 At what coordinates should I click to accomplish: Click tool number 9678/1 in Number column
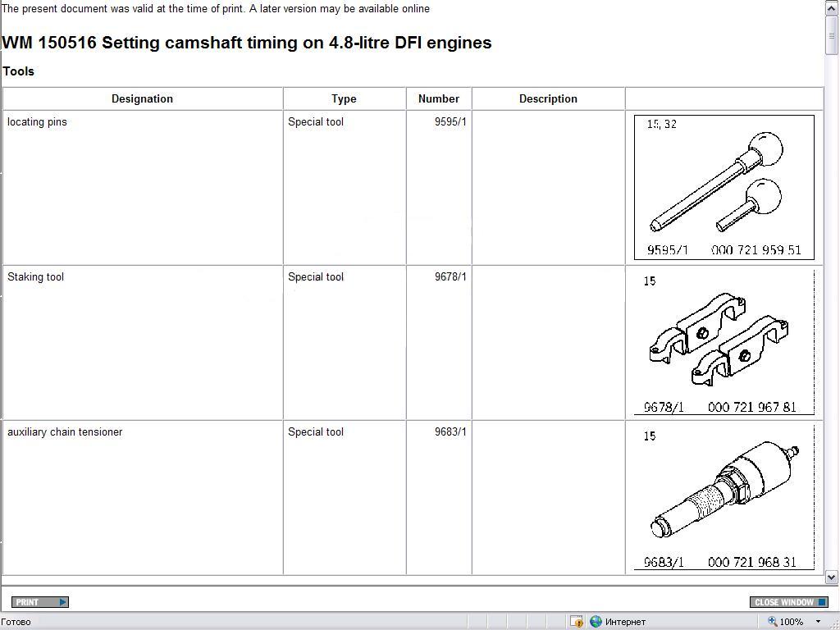(x=450, y=276)
